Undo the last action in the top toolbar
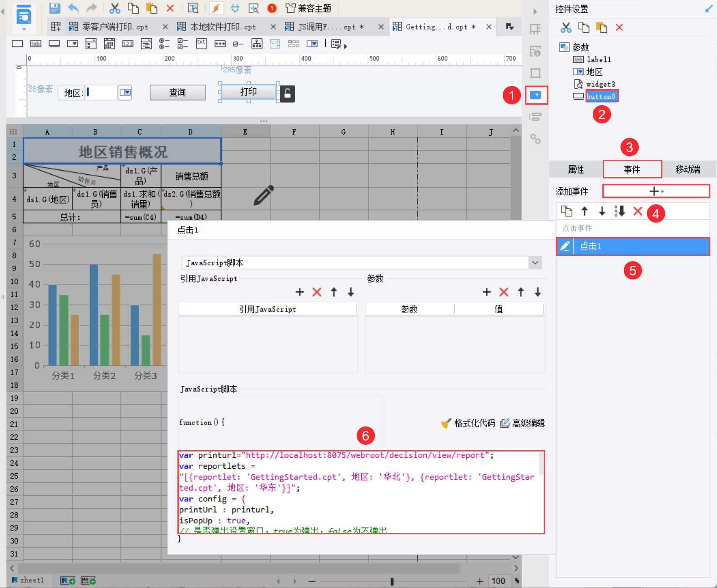 pos(73,8)
